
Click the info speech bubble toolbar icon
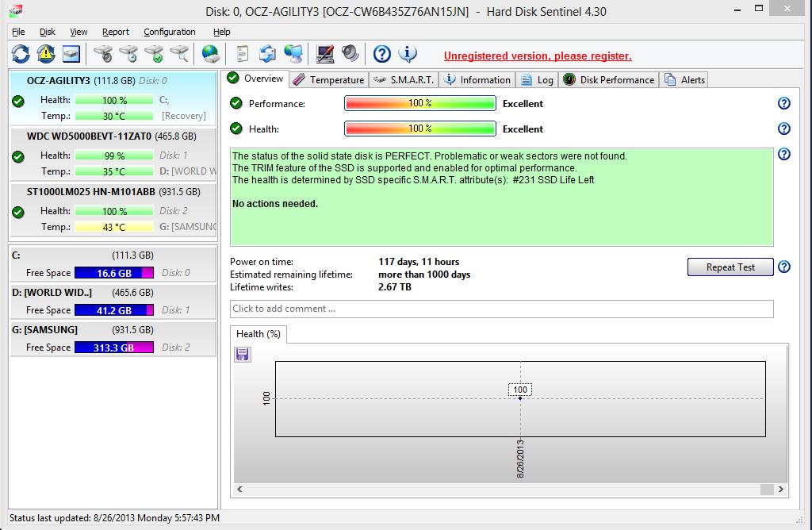tap(408, 54)
